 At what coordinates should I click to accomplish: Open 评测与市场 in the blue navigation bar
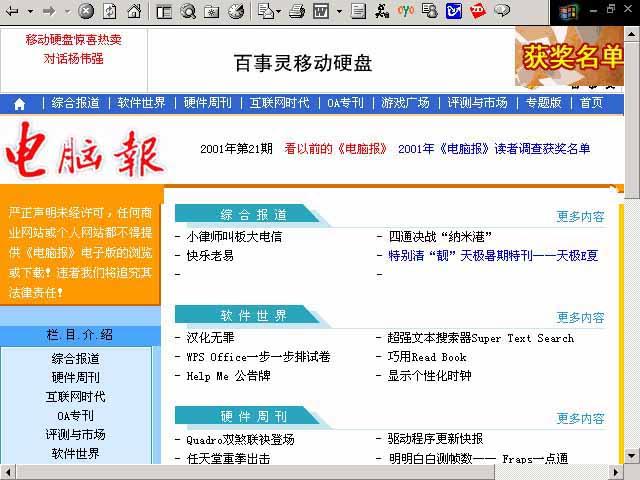click(x=478, y=103)
